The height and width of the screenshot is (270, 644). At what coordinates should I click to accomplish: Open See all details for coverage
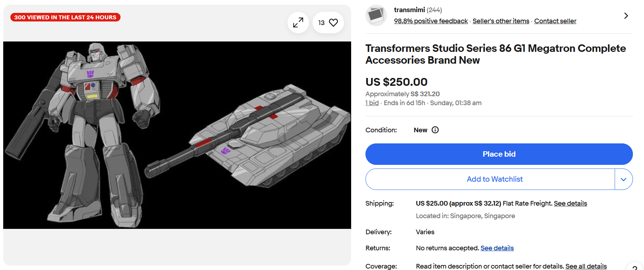click(586, 266)
